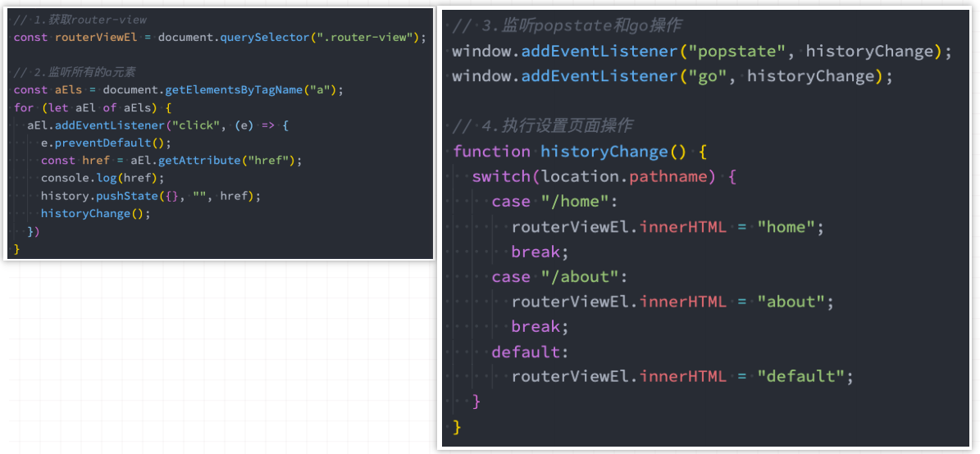Click the 'default:' keyword
The width and height of the screenshot is (980, 454).
click(x=531, y=352)
